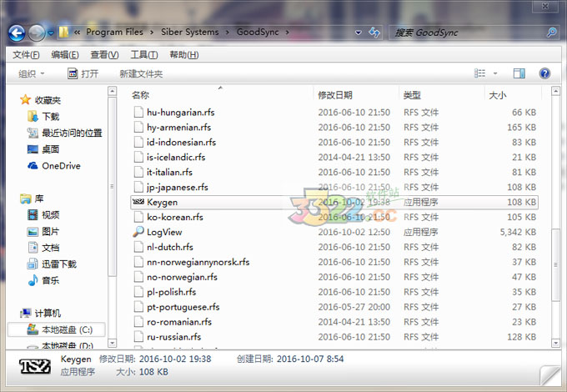Click the file list scroll down arrow

coord(556,343)
